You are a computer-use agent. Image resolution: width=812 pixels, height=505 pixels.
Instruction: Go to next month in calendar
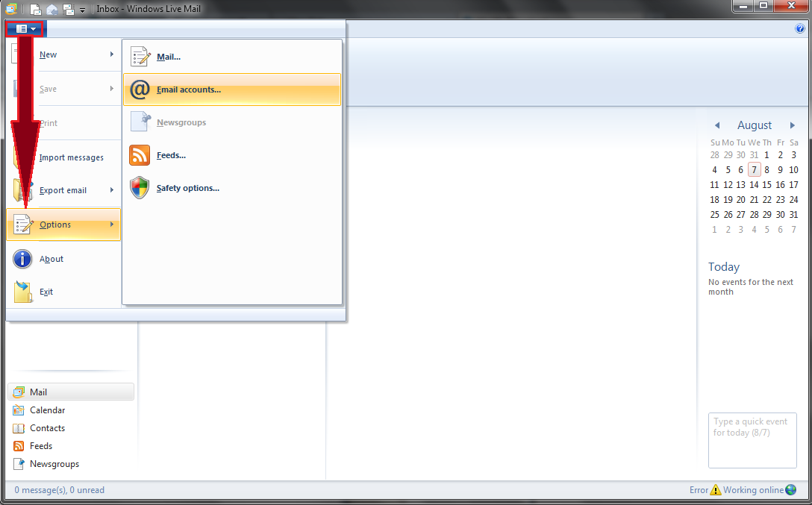coord(793,125)
